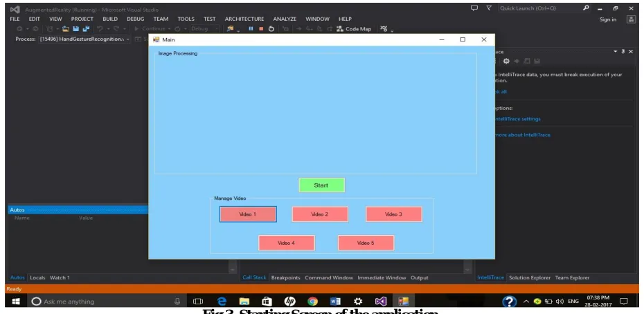This screenshot has height=314, width=644.
Task: Click the Quick Launch search magnifier
Action: coord(586,8)
